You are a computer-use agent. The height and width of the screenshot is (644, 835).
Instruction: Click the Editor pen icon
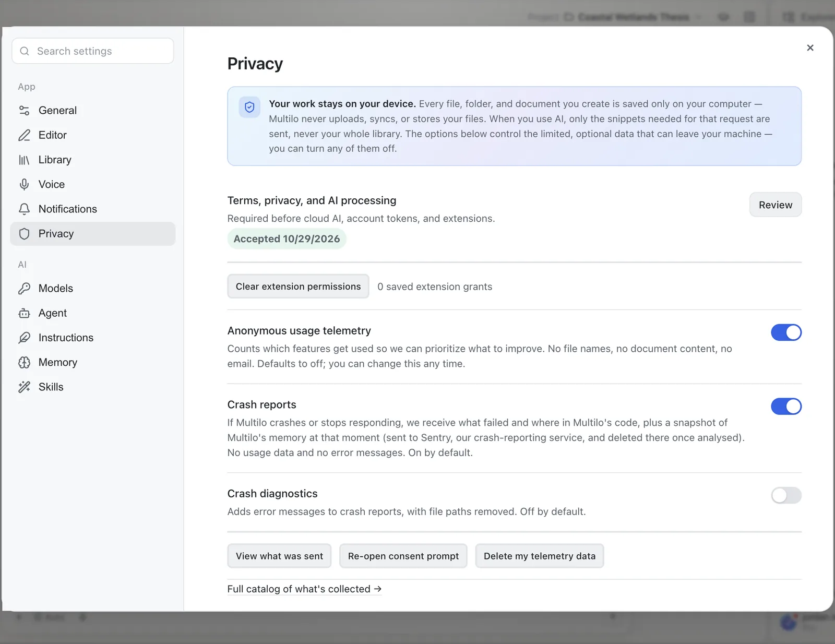click(24, 135)
